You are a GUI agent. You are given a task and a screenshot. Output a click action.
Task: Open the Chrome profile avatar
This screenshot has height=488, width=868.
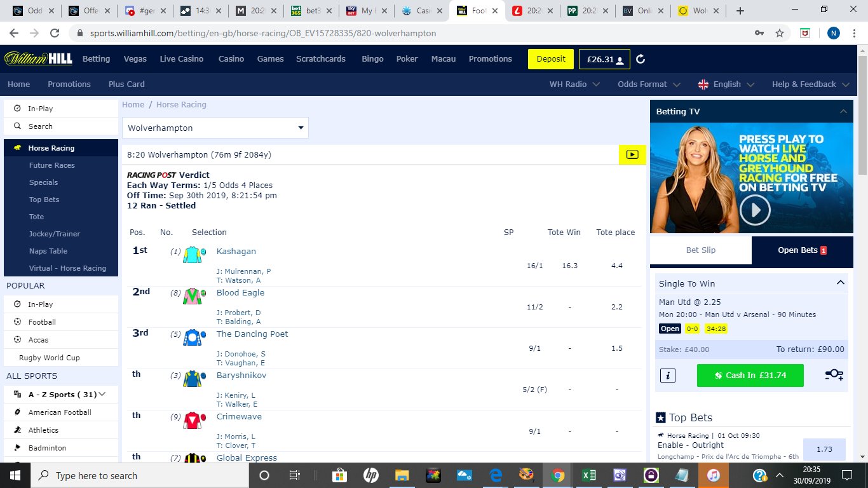click(x=834, y=33)
